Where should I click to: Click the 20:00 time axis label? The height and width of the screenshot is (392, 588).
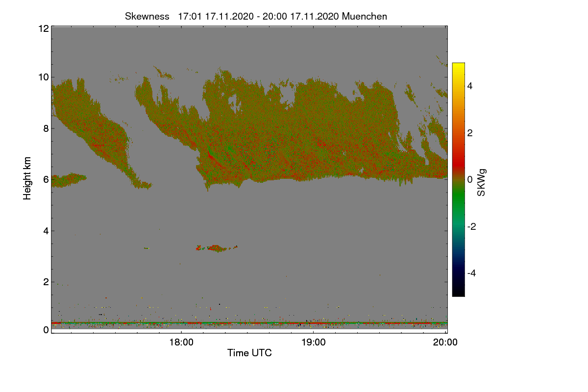pos(446,343)
